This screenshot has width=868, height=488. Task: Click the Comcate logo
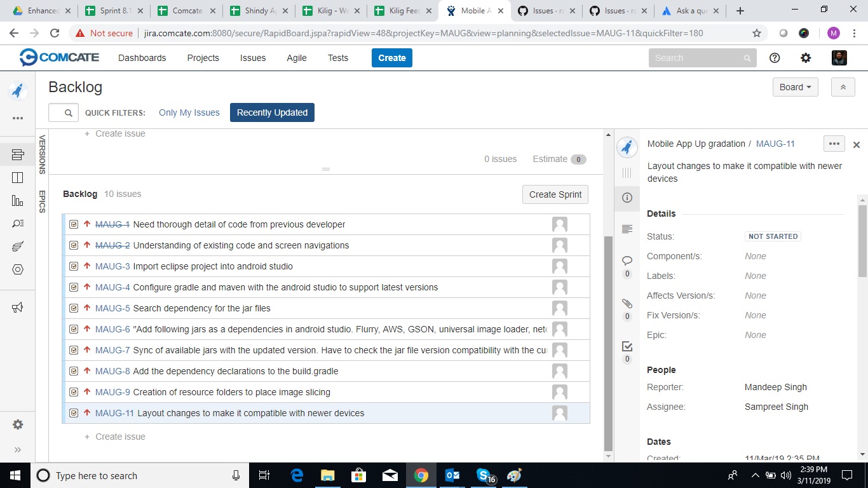click(x=59, y=58)
